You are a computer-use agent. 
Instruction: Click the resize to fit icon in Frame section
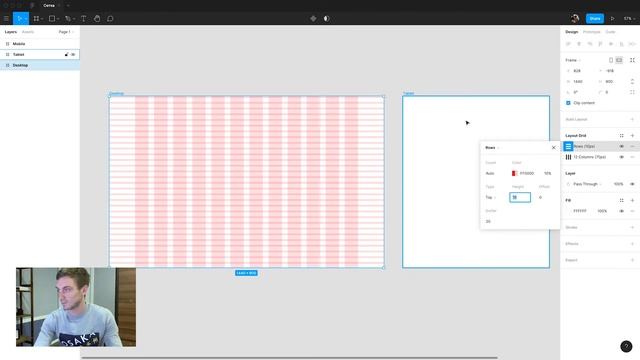(x=632, y=60)
